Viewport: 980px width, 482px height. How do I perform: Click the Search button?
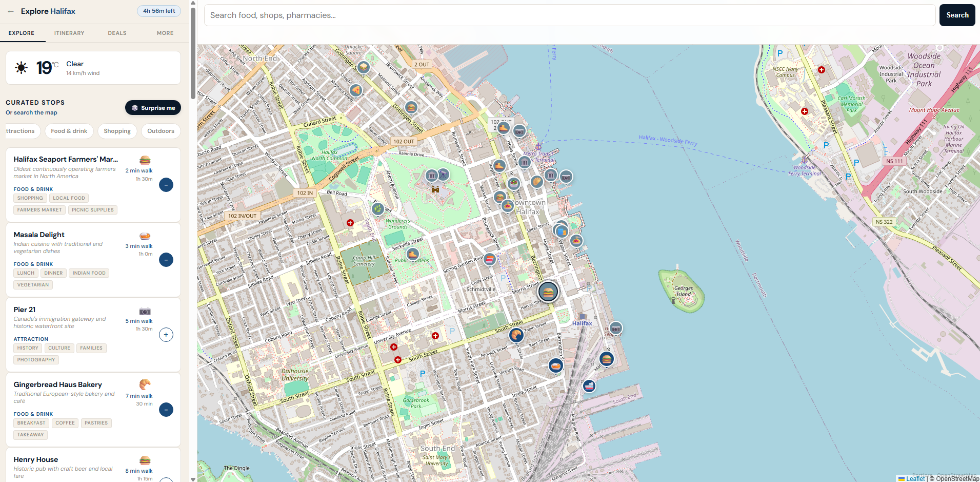point(957,15)
